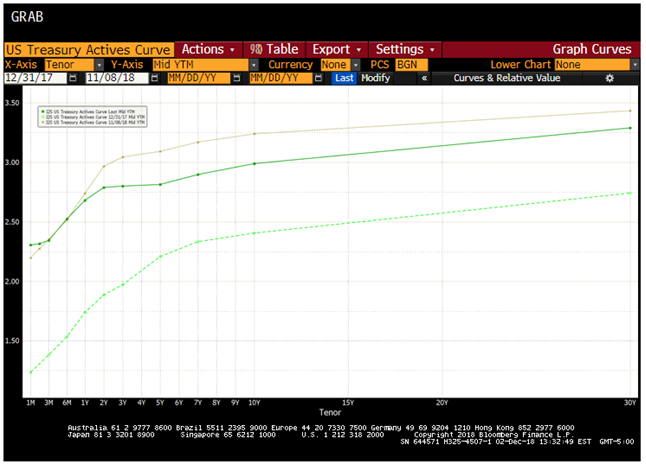Click the 2.50 label on the Y axis
646x465 pixels.
pyautogui.click(x=12, y=222)
